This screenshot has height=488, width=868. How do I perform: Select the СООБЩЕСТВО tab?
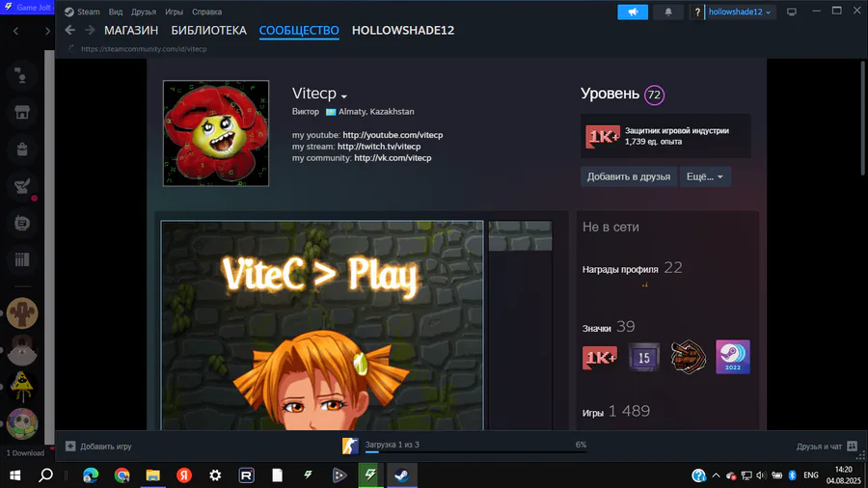click(x=299, y=31)
